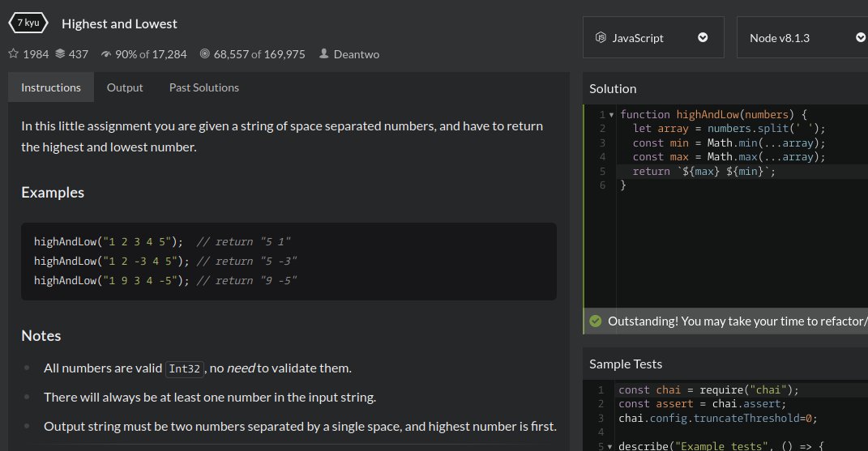Click the 90% of 17,284 satisfaction stat
This screenshot has height=451, width=868.
(x=151, y=54)
